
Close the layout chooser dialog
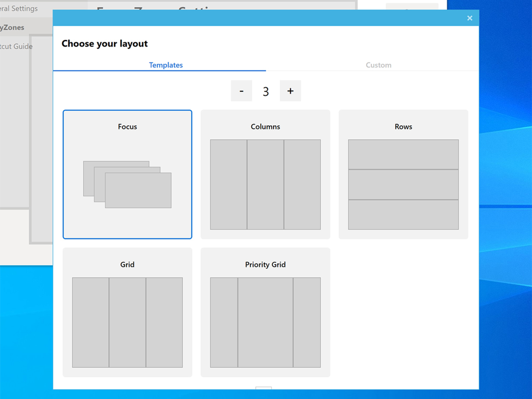tap(470, 18)
